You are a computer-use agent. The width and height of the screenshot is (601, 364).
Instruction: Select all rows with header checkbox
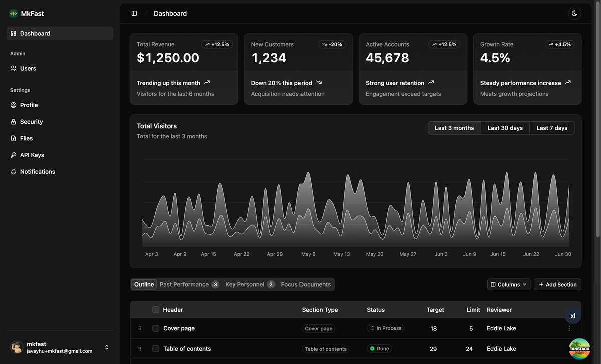(x=156, y=310)
